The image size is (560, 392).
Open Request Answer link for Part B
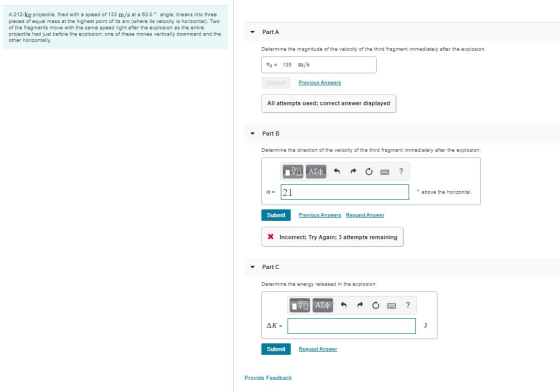365,215
